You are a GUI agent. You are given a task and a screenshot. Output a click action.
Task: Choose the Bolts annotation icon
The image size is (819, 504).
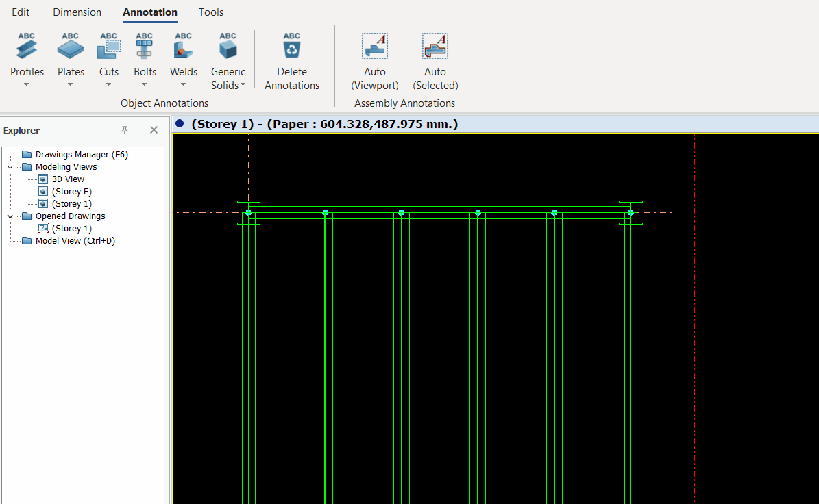pyautogui.click(x=145, y=47)
